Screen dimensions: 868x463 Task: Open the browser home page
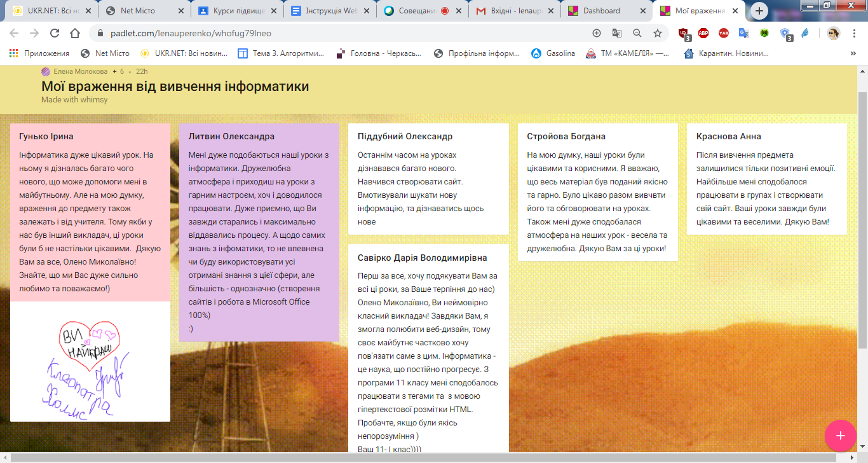tap(75, 33)
